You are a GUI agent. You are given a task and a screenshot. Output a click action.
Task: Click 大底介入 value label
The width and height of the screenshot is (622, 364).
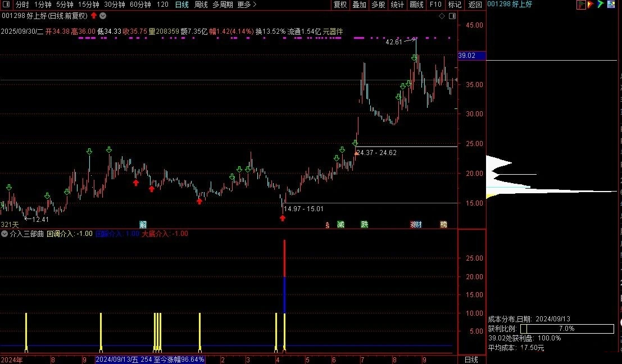click(165, 234)
